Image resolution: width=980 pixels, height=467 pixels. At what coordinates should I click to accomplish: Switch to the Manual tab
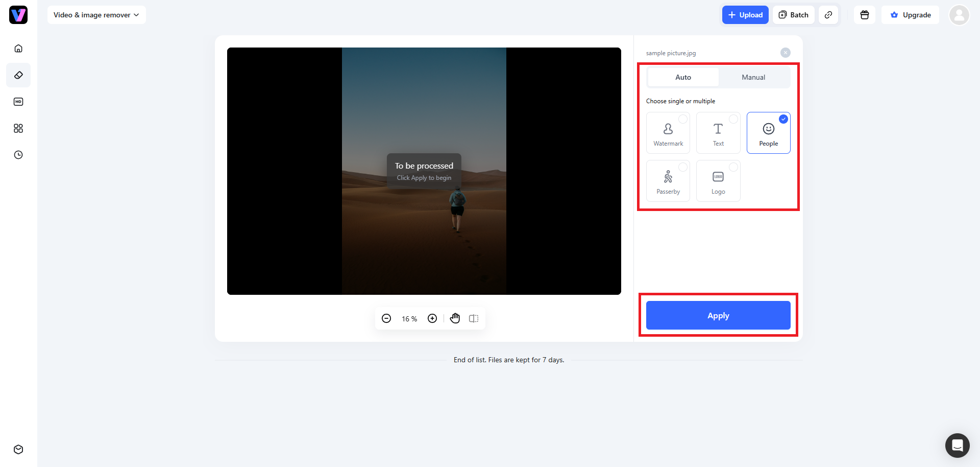(753, 77)
